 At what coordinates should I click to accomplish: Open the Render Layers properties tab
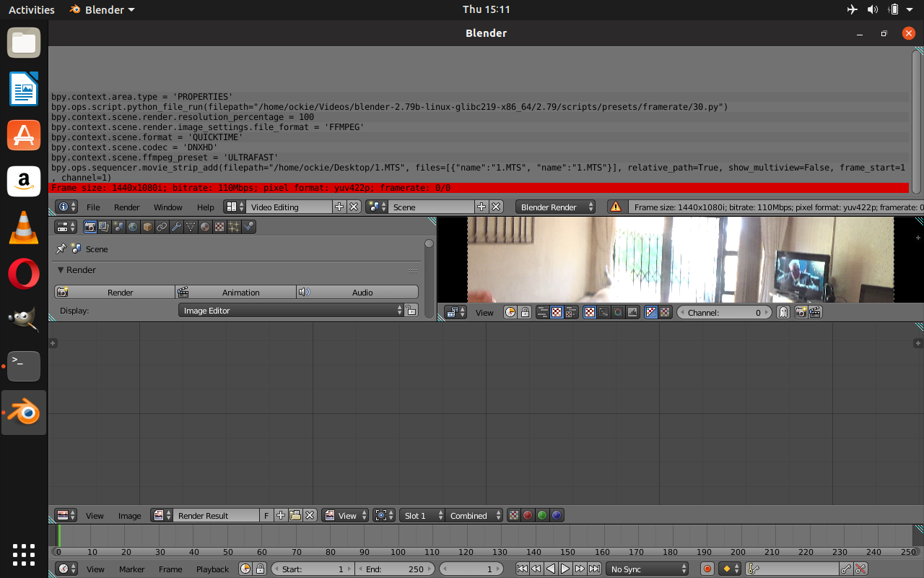pos(104,227)
